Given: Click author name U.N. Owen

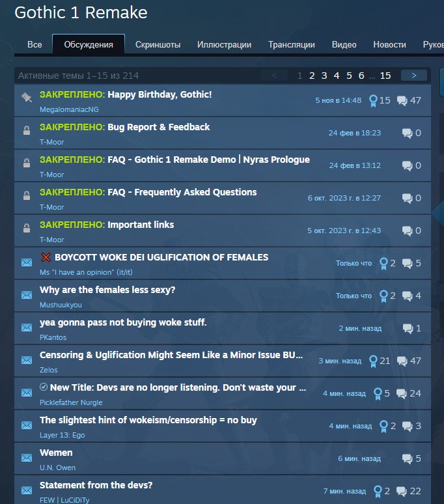Looking at the screenshot, I should pyautogui.click(x=57, y=468).
